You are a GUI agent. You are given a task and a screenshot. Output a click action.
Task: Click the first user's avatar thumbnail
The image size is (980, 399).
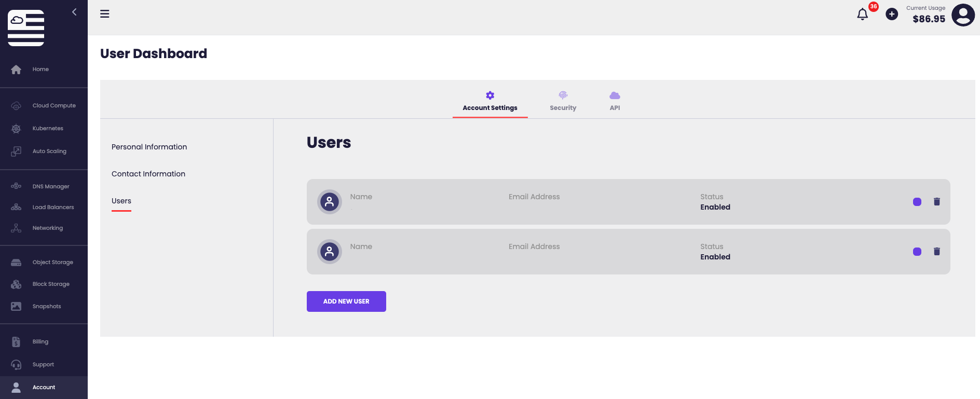coord(330,202)
